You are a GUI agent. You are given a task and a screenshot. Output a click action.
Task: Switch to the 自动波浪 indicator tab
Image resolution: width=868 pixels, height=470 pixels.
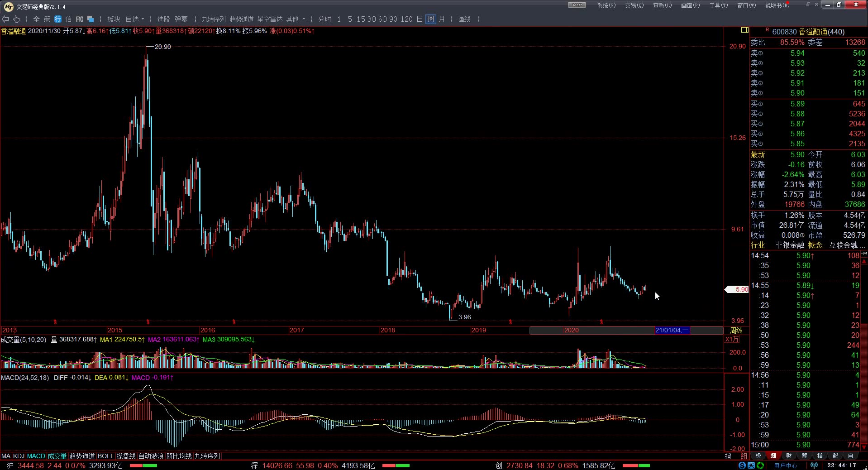click(151, 456)
